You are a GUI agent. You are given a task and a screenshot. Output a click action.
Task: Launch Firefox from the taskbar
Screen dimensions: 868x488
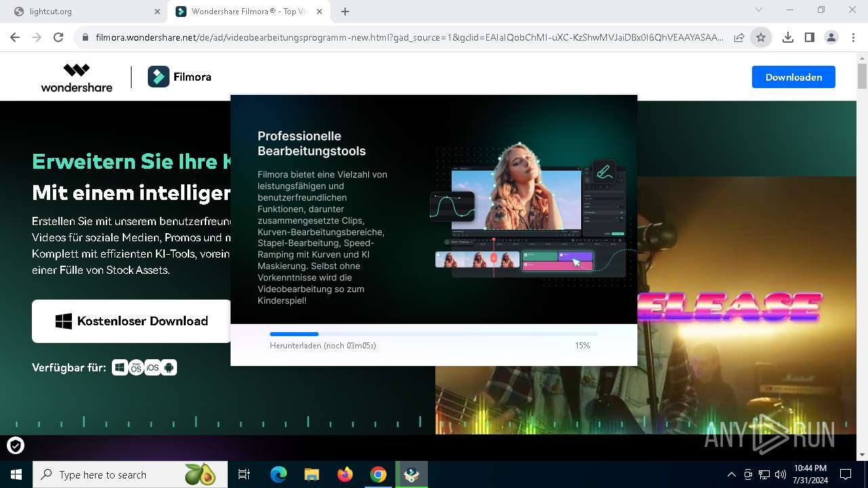[345, 474]
